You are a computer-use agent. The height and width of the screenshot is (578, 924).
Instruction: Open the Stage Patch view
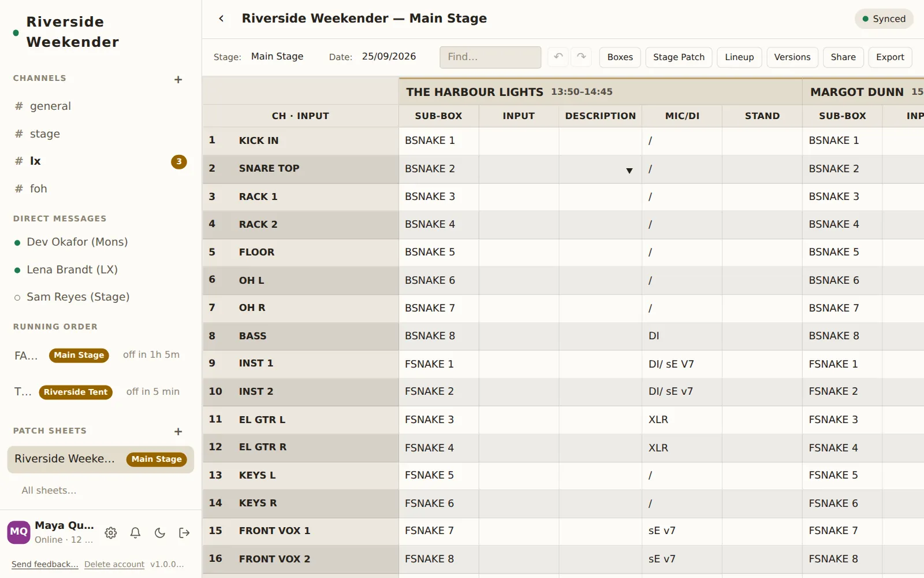coord(679,57)
